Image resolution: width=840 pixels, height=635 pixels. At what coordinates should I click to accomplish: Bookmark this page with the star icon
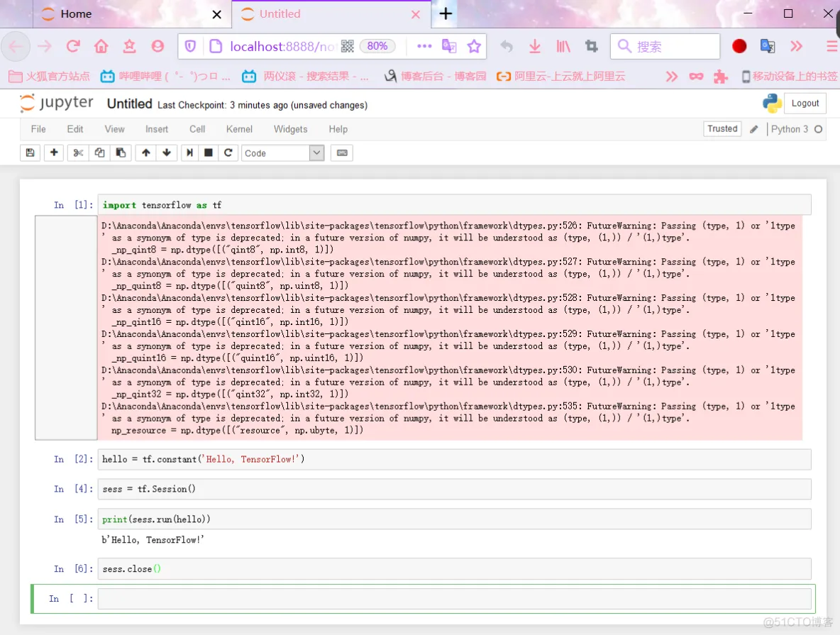(474, 47)
